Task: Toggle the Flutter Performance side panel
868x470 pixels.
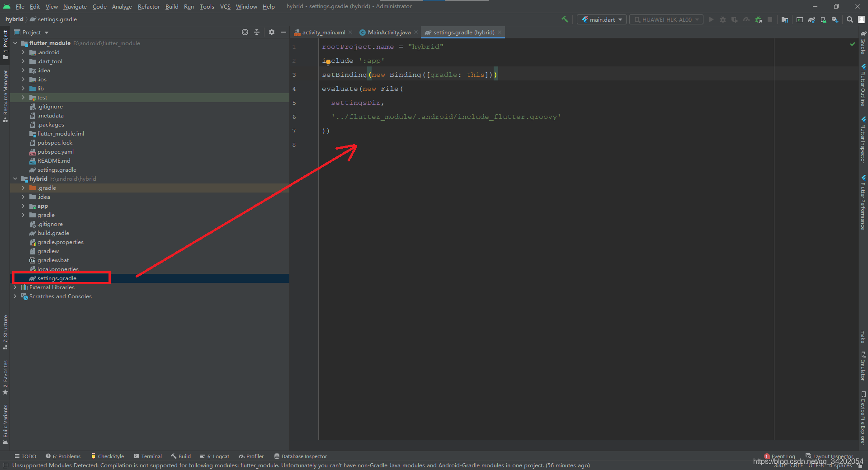Action: (863, 202)
